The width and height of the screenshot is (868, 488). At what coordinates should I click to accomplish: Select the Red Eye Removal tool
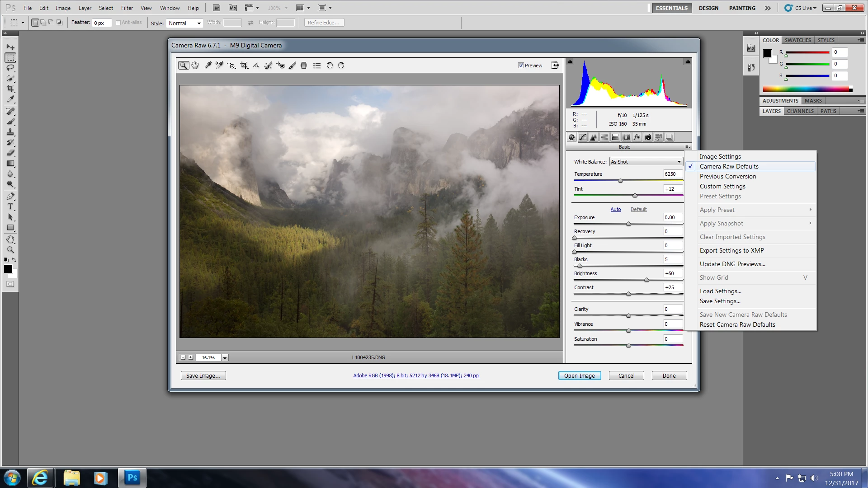(280, 66)
